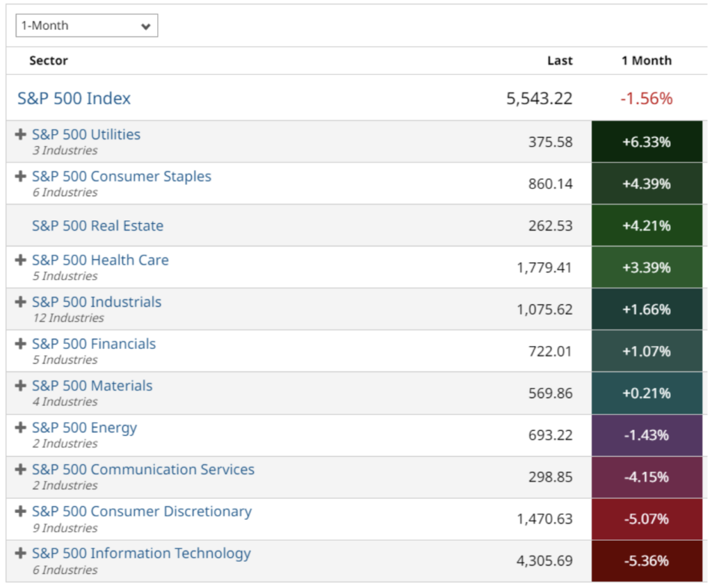Select the index change -1.56%
Image resolution: width=712 pixels, height=588 pixels.
pyautogui.click(x=647, y=99)
